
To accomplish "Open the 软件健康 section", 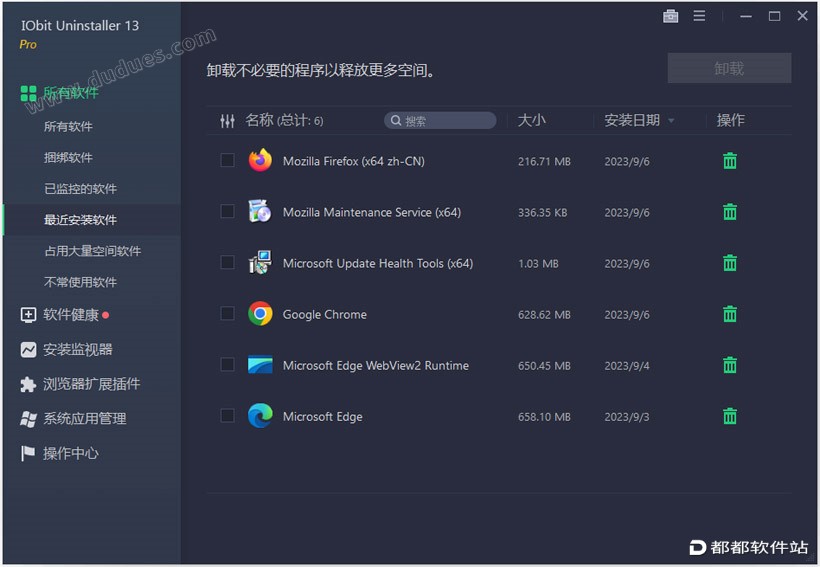I will [x=71, y=315].
